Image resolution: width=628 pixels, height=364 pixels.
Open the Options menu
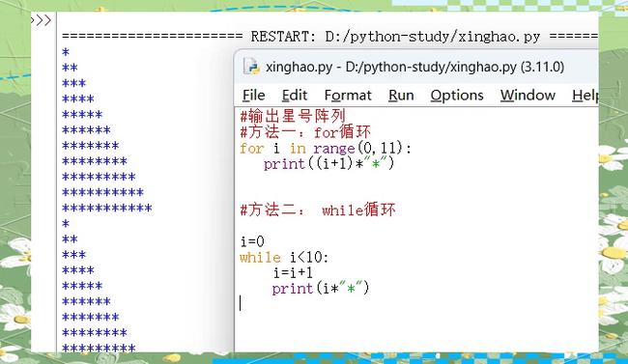click(x=457, y=96)
